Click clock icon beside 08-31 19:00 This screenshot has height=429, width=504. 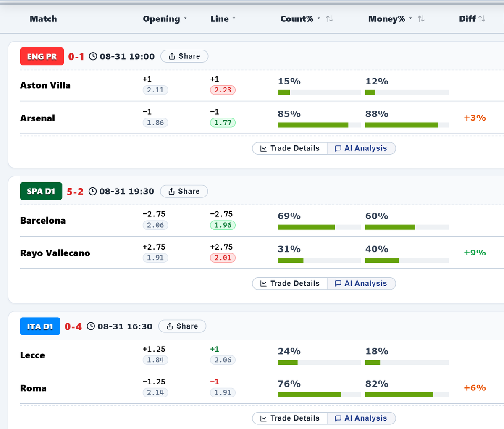point(93,56)
